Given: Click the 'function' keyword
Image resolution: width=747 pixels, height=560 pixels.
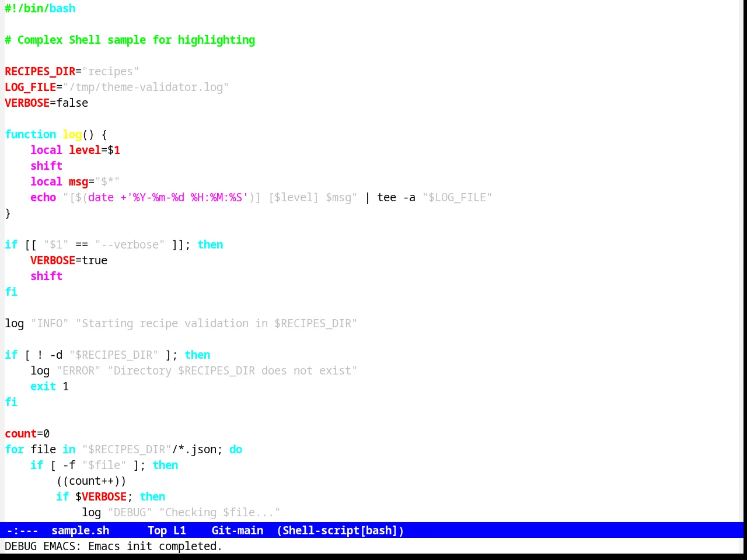Looking at the screenshot, I should point(30,134).
